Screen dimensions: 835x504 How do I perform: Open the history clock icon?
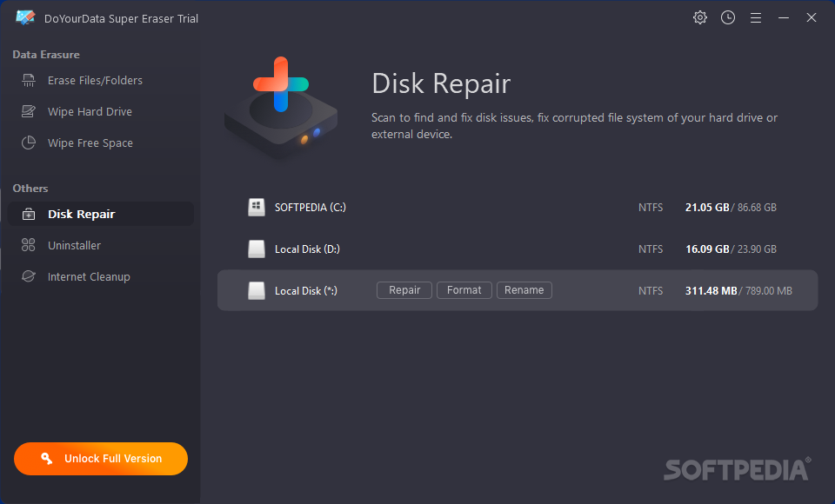(x=728, y=17)
